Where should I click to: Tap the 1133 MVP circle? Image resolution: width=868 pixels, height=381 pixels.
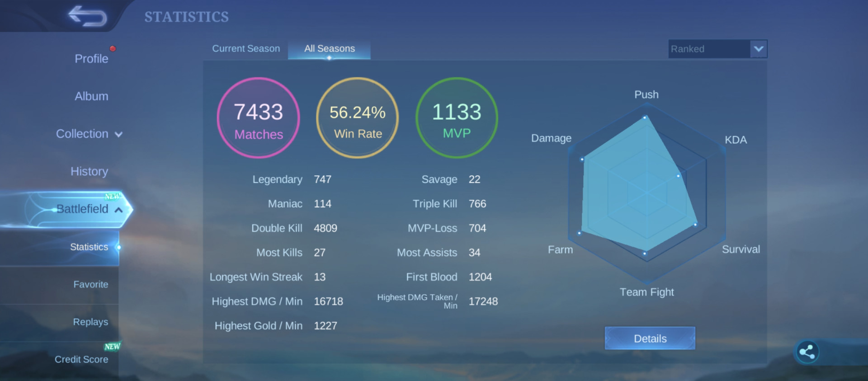point(457,118)
